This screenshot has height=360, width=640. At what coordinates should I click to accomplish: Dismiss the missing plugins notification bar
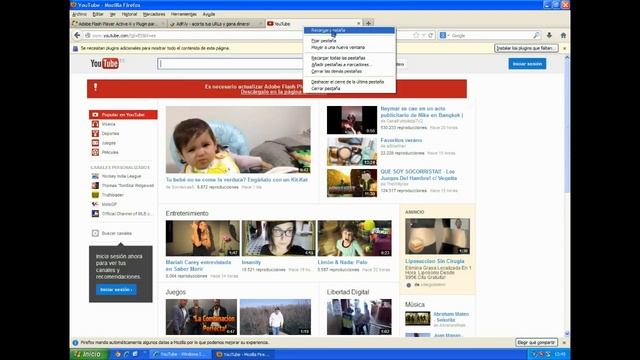564,48
